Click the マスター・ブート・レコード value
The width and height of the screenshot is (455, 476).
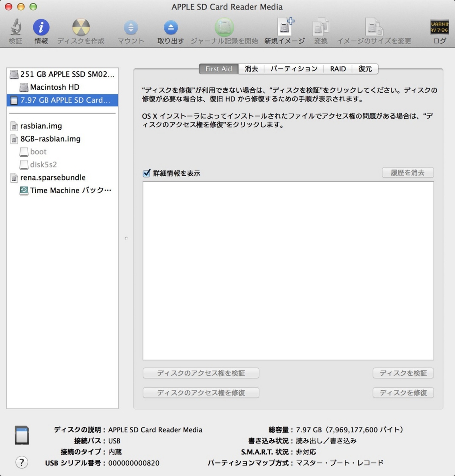point(340,463)
